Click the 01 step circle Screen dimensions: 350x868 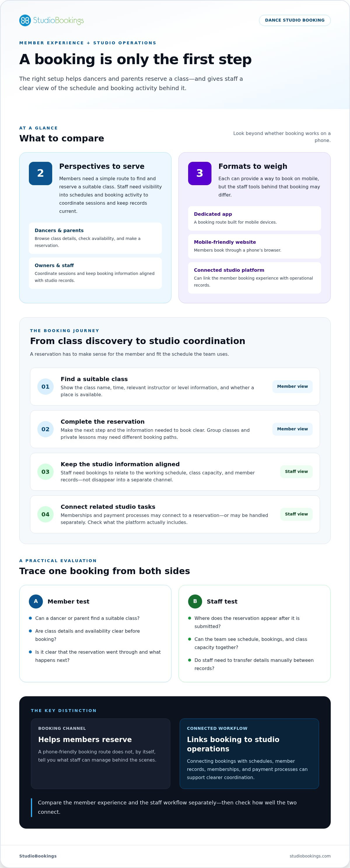click(45, 387)
